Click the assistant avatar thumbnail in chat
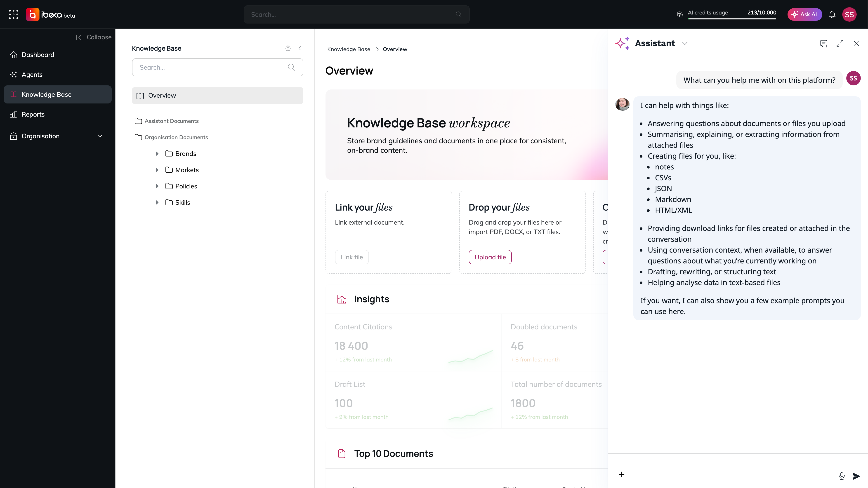 click(x=622, y=104)
